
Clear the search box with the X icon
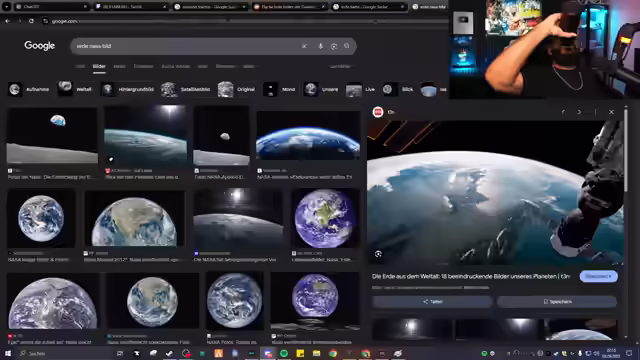[304, 46]
